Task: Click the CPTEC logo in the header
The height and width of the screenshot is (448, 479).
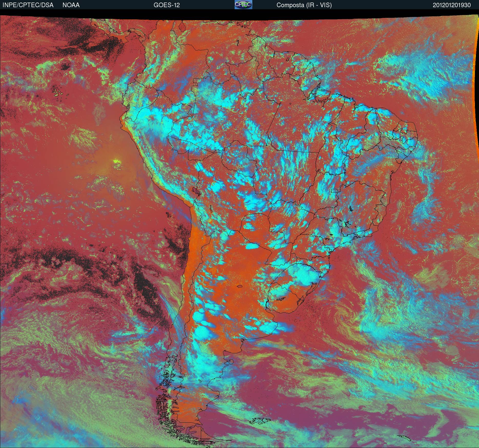Action: (243, 5)
